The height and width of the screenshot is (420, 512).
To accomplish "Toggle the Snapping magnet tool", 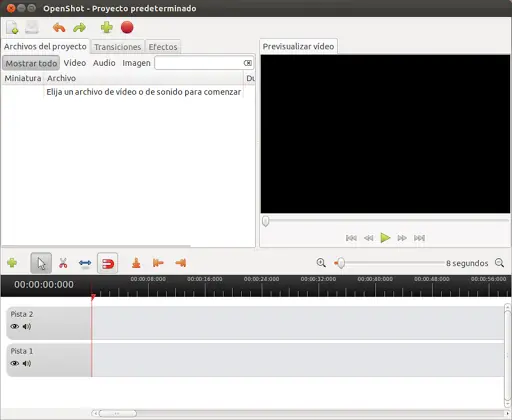I will [107, 263].
